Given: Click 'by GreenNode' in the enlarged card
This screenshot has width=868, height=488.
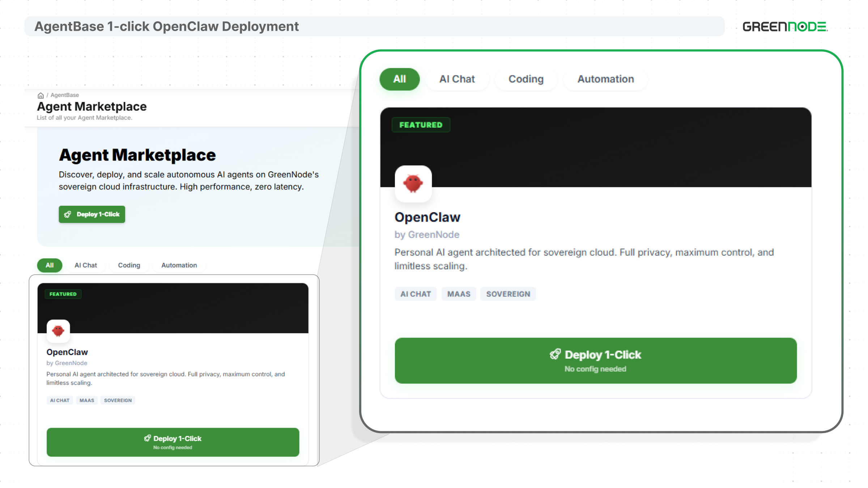Looking at the screenshot, I should tap(427, 235).
